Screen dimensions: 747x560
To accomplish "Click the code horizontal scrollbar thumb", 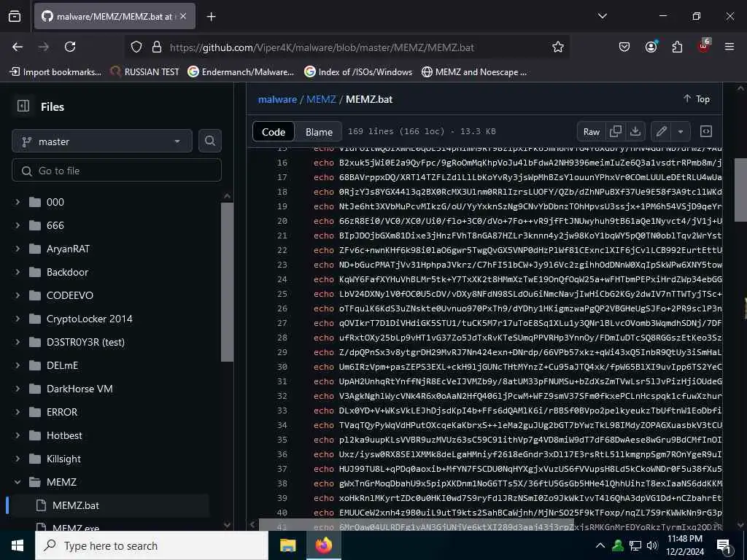I will 416,525.
